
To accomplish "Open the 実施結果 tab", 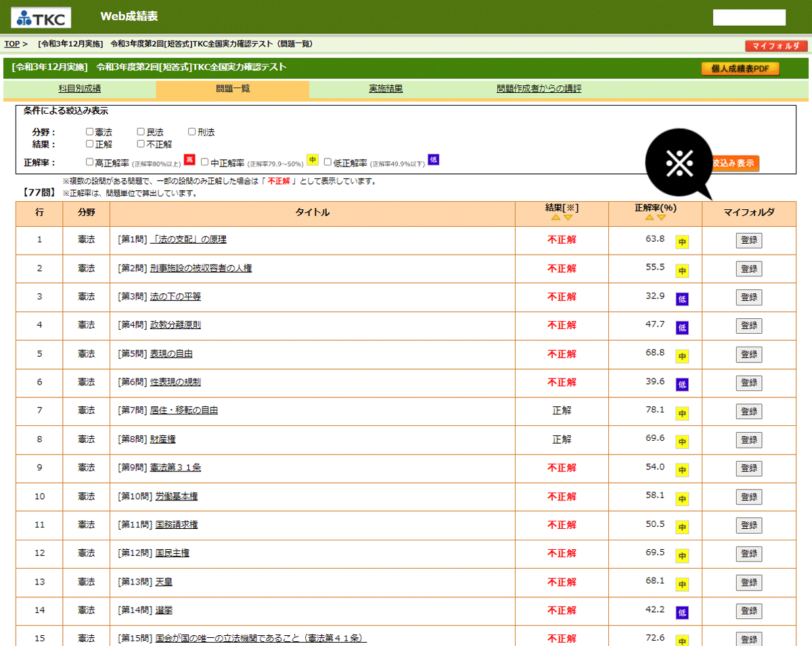I will (x=386, y=89).
